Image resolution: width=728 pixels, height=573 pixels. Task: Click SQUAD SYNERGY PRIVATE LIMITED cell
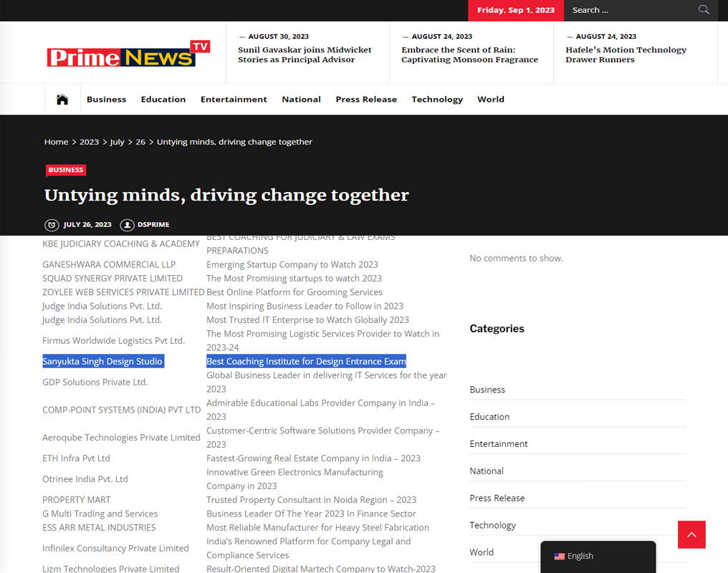(112, 279)
